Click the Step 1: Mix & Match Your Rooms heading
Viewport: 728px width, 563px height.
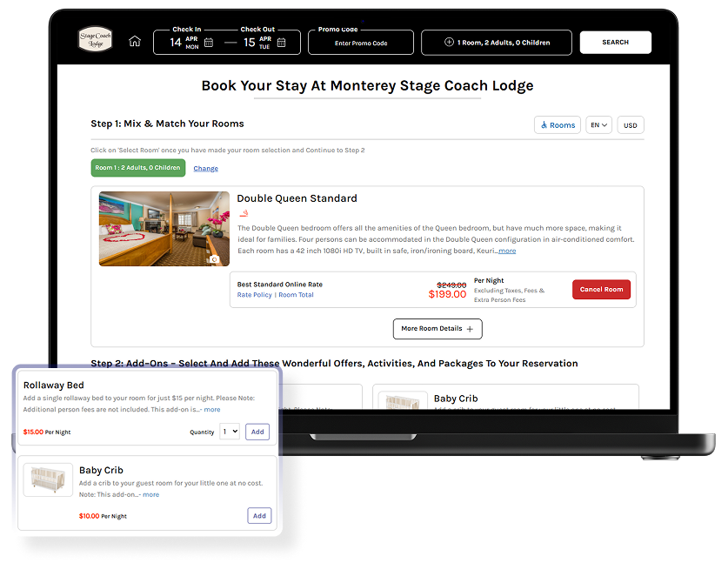[x=167, y=124]
